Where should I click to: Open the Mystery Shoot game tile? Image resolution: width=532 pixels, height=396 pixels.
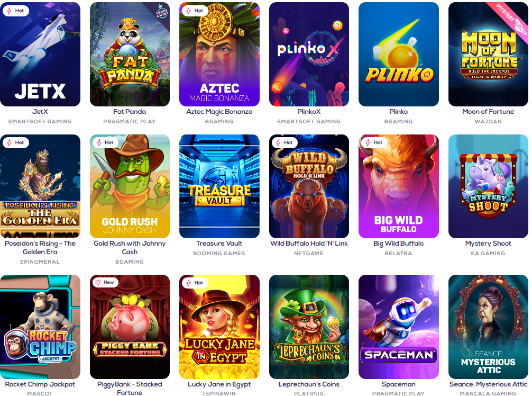pos(488,186)
